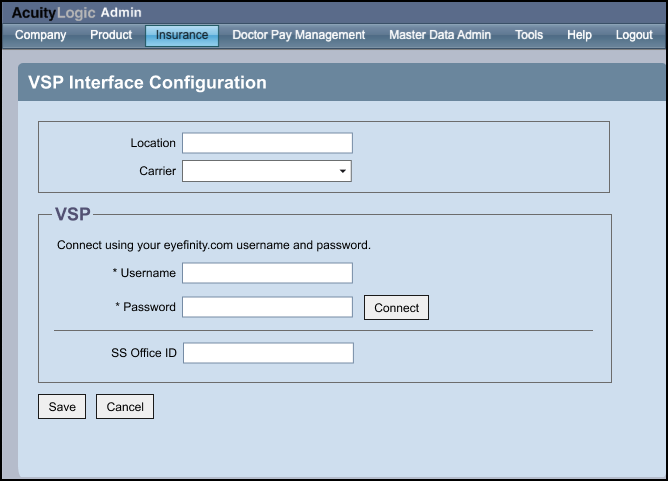Click the Carrier dropdown arrow
668x481 pixels.
[343, 171]
